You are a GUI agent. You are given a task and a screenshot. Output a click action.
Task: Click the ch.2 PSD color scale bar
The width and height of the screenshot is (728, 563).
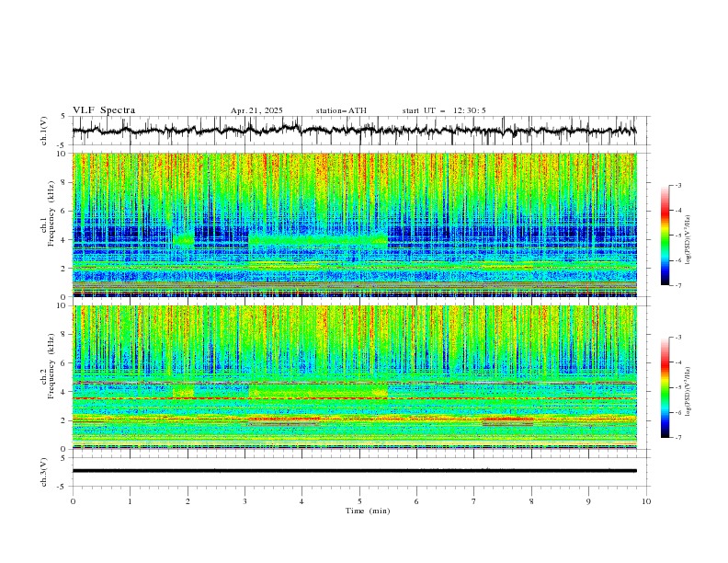(x=665, y=387)
